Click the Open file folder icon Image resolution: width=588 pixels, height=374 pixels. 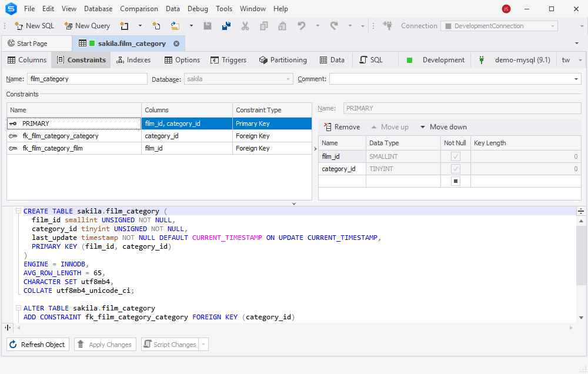(x=175, y=26)
